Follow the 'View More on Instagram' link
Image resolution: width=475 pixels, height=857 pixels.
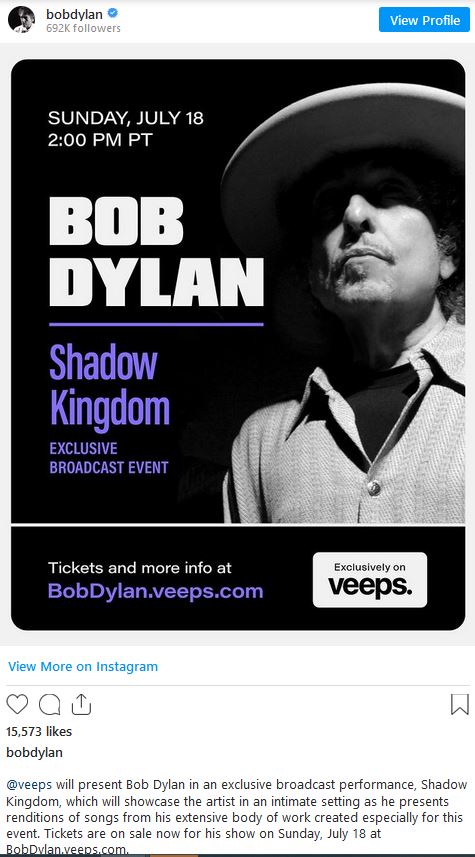click(x=83, y=666)
